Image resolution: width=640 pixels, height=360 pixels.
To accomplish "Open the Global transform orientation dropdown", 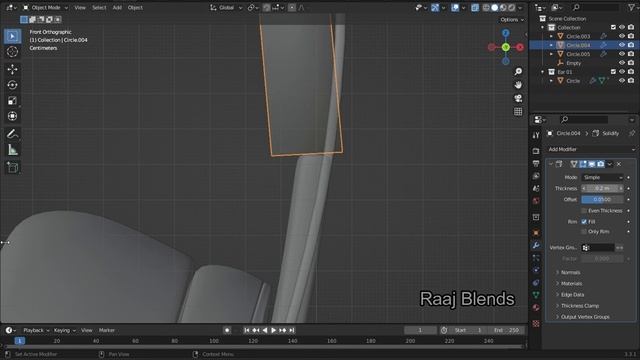I will [226, 7].
